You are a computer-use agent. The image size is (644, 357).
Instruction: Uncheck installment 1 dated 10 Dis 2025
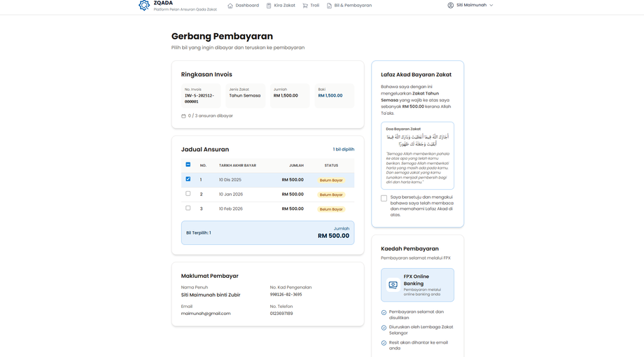click(x=188, y=179)
